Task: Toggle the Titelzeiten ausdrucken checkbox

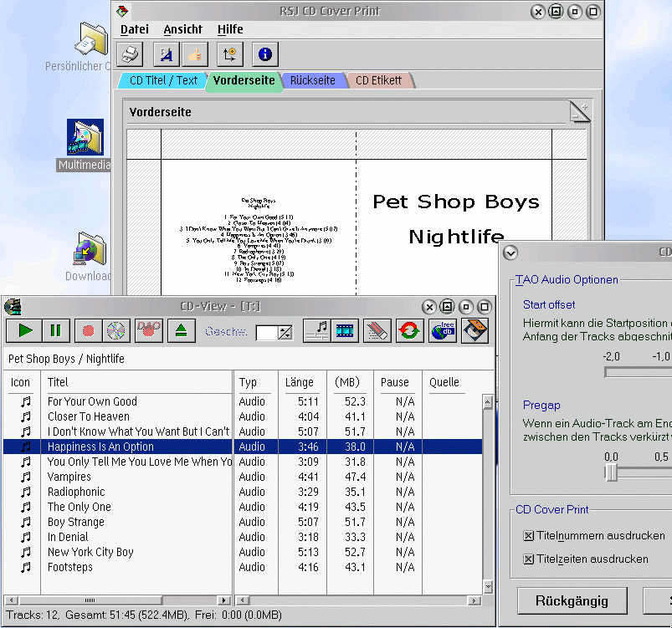Action: [x=528, y=559]
